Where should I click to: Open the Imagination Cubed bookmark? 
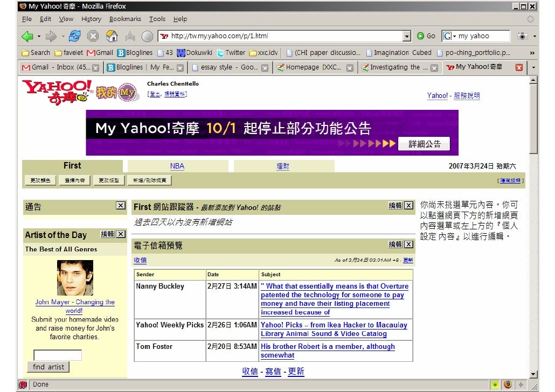[x=399, y=53]
